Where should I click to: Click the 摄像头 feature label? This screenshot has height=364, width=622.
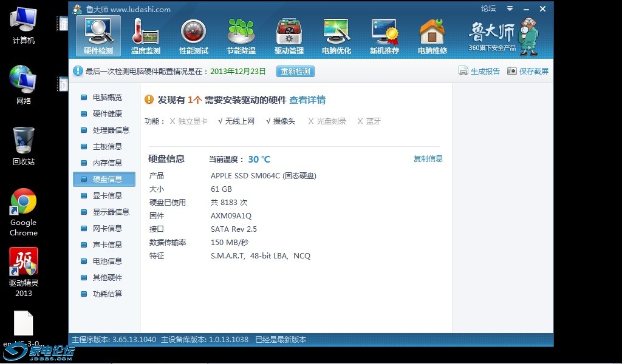[284, 121]
